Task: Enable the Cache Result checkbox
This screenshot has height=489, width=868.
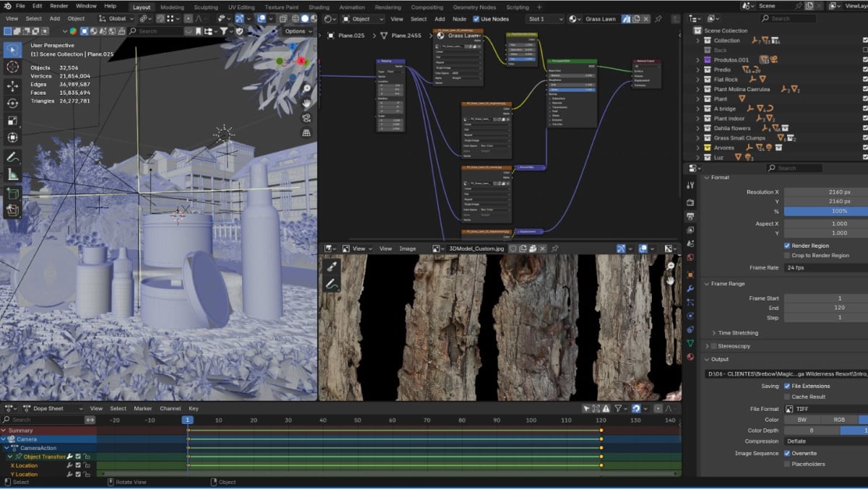Action: (x=787, y=397)
